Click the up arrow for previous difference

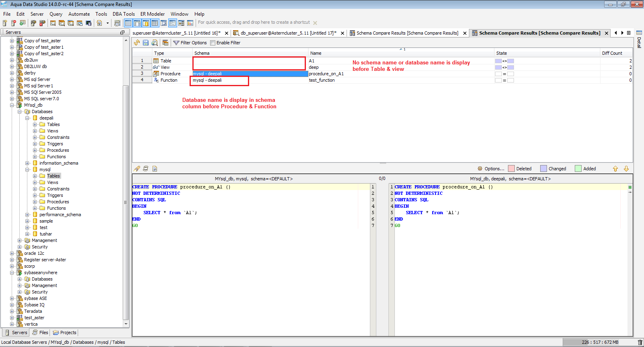point(615,169)
